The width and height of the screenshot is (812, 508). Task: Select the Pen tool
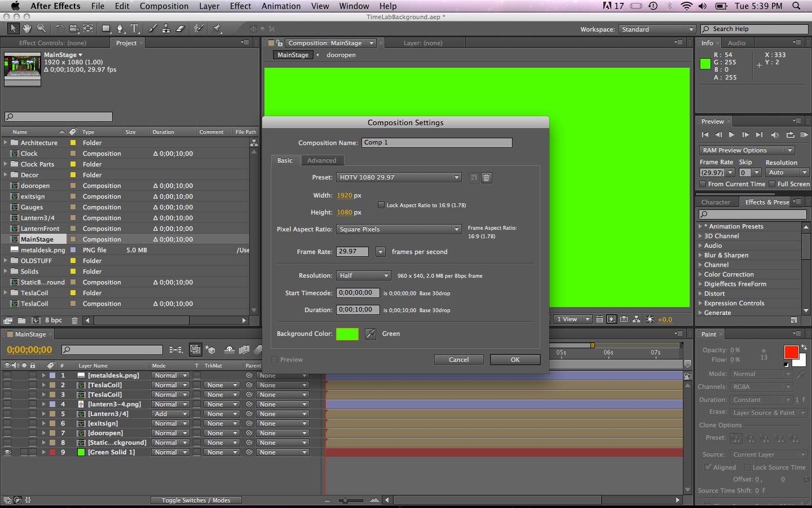[120, 28]
